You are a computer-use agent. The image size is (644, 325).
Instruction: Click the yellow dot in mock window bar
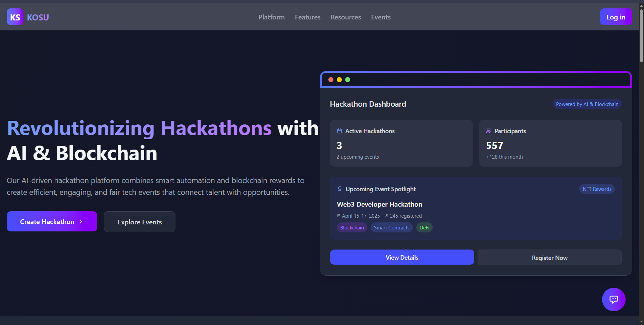[339, 80]
